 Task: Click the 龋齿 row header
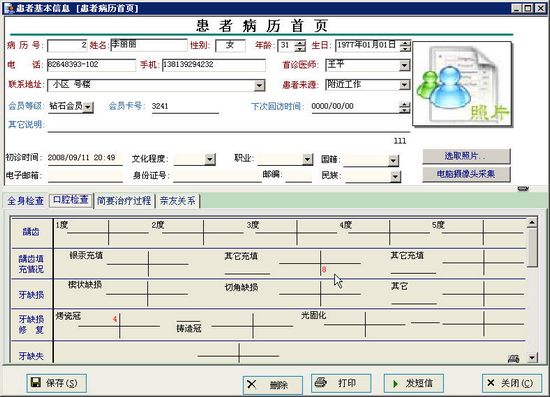[32, 232]
